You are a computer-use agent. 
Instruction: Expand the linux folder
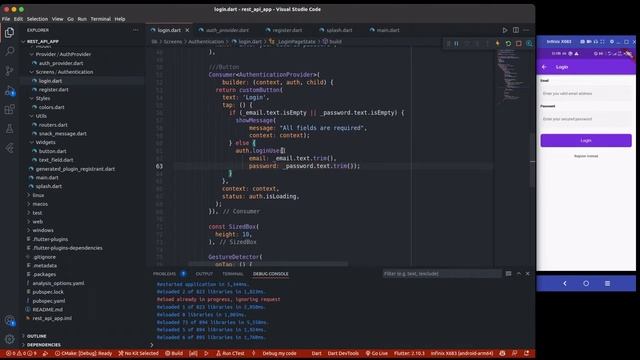coord(38,196)
